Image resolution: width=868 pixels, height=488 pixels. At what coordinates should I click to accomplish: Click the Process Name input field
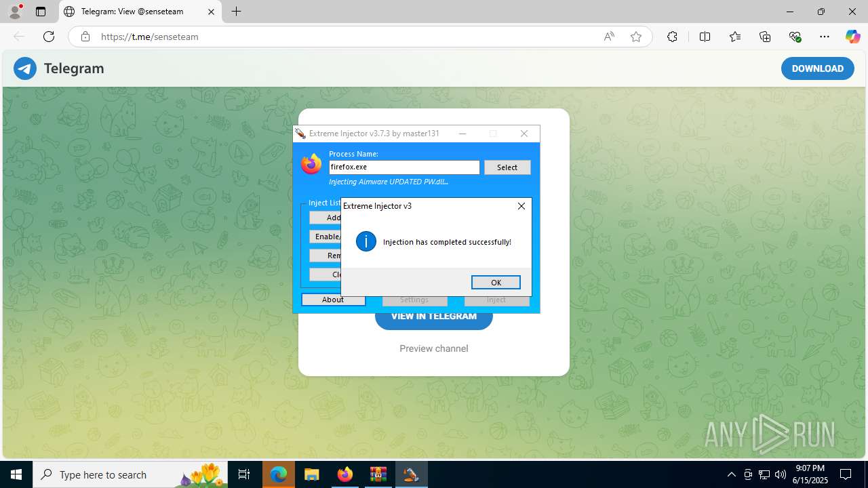(x=404, y=167)
